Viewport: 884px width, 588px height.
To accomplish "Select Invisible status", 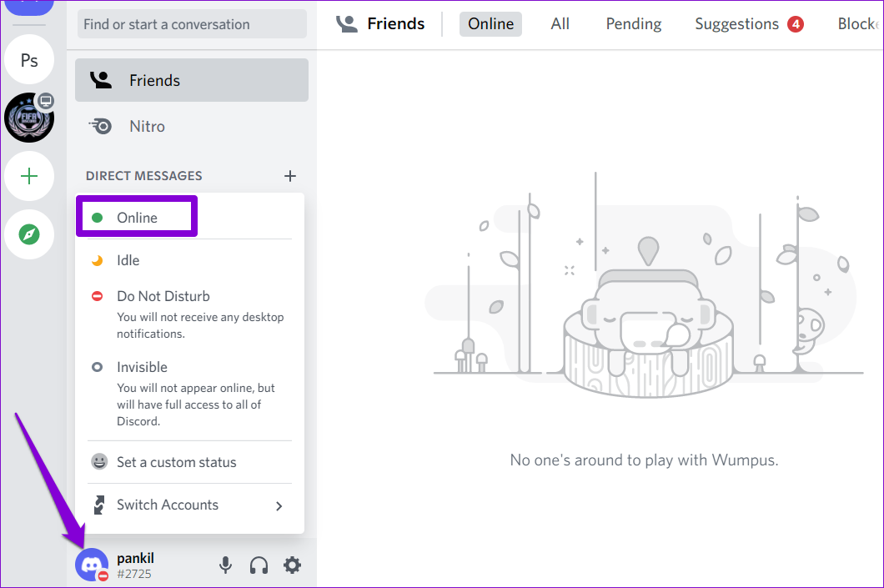I will click(x=189, y=394).
